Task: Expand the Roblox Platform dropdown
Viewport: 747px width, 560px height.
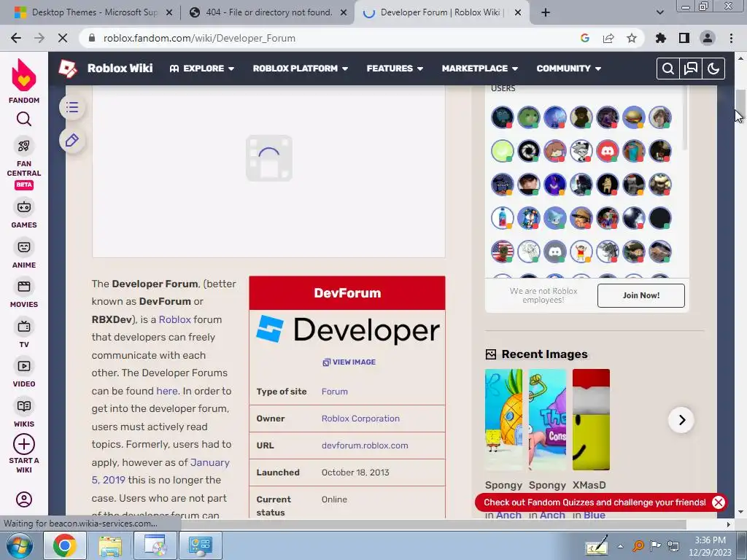Action: 300,69
